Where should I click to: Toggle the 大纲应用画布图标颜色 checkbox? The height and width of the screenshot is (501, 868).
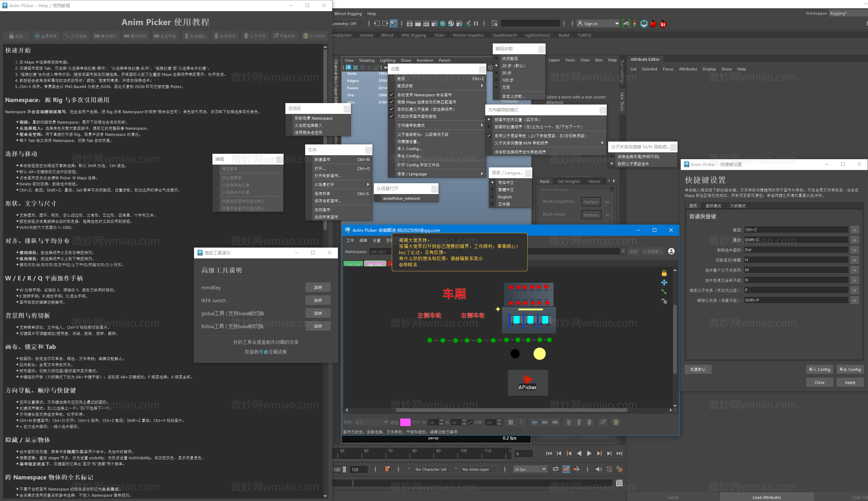[391, 116]
